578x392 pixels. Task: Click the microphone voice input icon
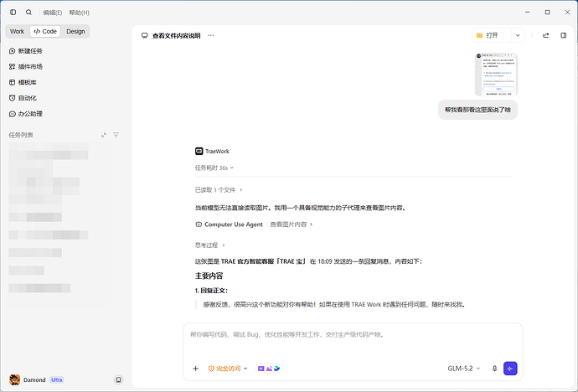click(x=494, y=369)
